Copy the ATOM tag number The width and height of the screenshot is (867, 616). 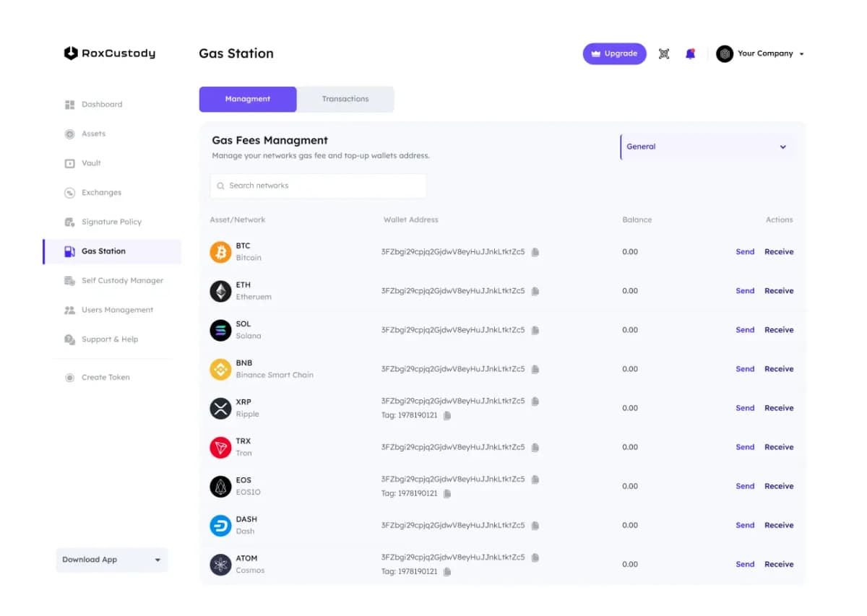pos(447,572)
